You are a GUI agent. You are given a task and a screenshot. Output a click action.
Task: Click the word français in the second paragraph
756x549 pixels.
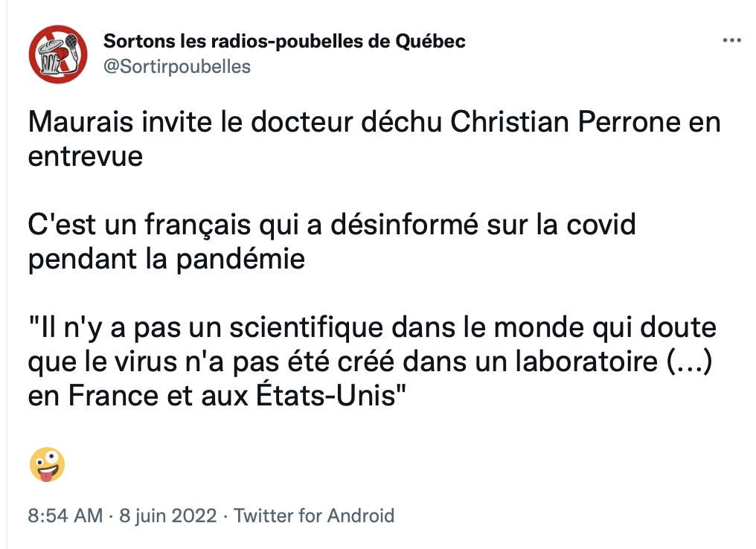click(198, 225)
